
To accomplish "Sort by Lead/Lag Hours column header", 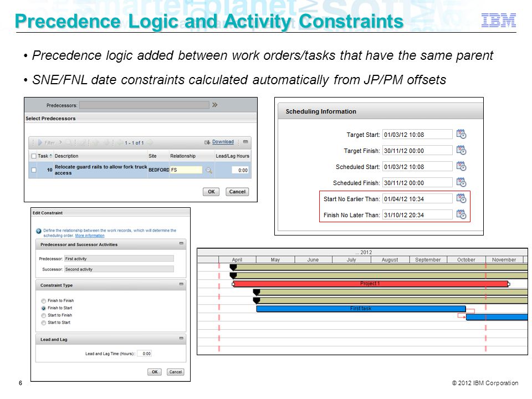I will pos(232,156).
